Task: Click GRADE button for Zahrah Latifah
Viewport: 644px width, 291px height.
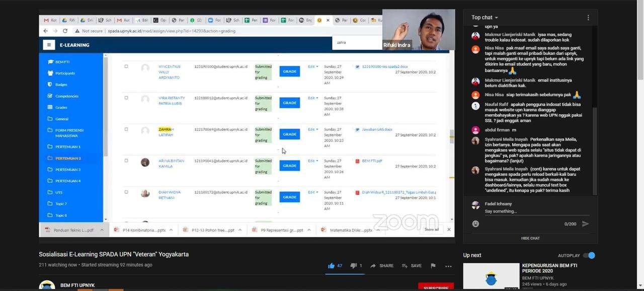Action: pyautogui.click(x=290, y=134)
